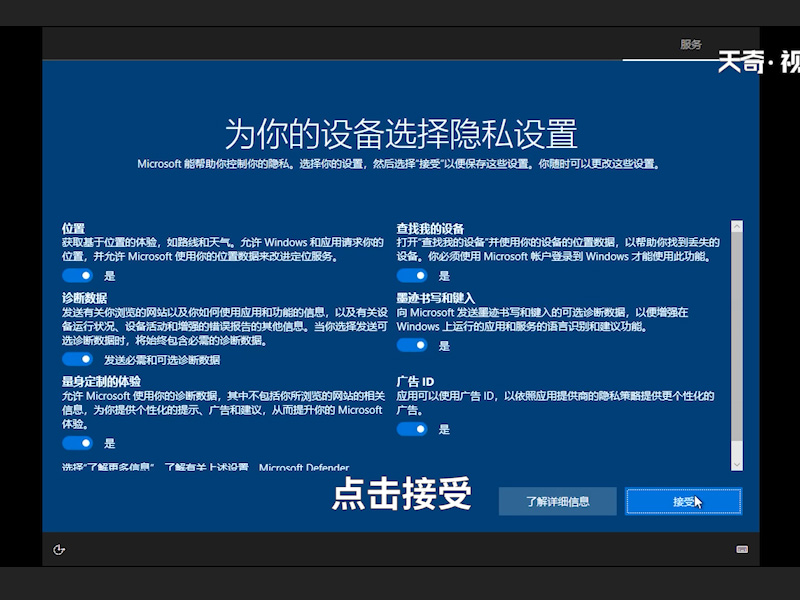Screen dimensions: 800x600
Task: Click the 接受 accept button
Action: point(683,501)
